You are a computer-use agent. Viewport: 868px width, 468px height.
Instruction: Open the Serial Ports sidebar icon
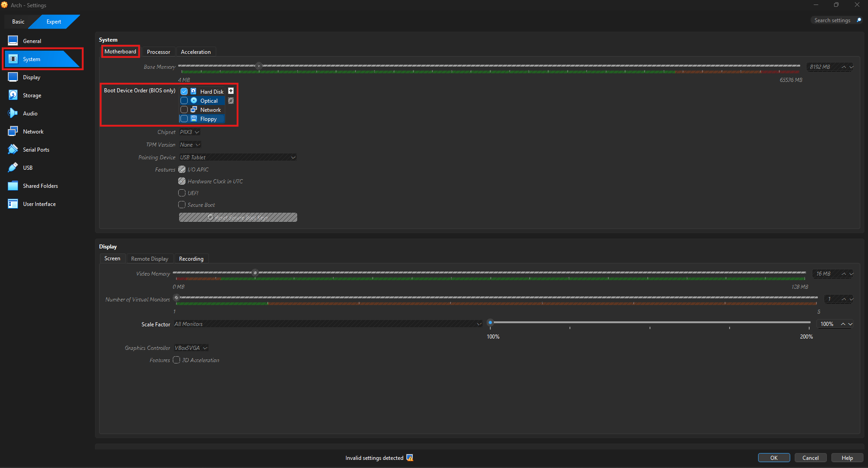tap(13, 149)
